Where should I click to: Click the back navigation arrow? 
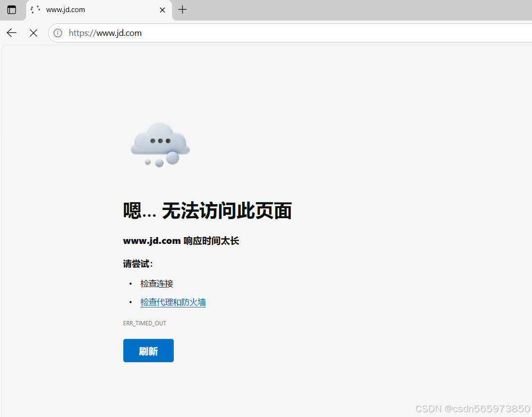11,32
